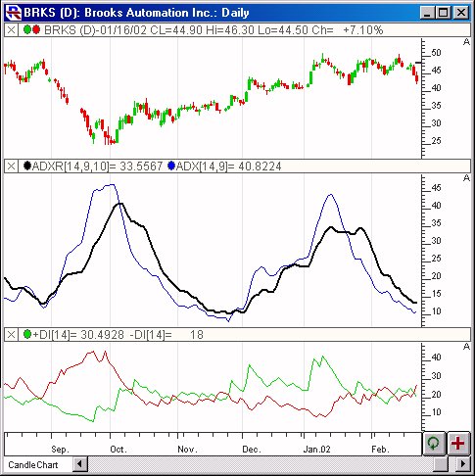Click the green dot in BRKS price header
475x476 pixels.
click(27, 30)
